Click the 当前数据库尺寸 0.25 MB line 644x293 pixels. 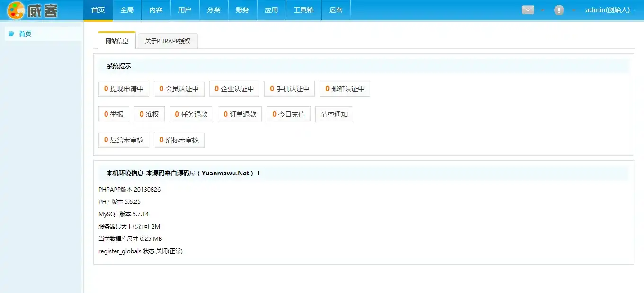click(x=130, y=239)
